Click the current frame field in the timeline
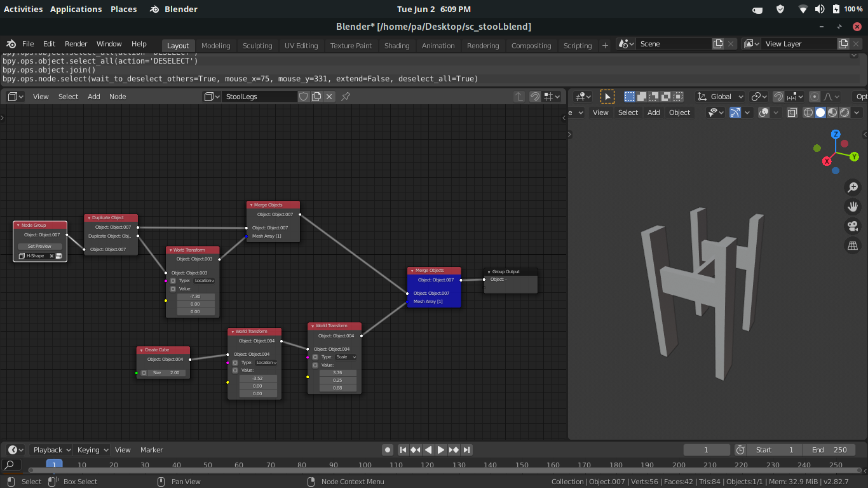 pyautogui.click(x=707, y=449)
